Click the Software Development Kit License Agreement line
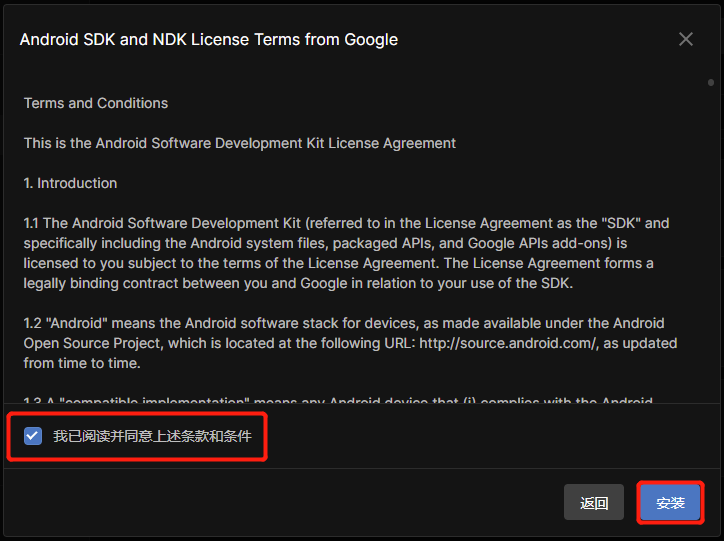The height and width of the screenshot is (541, 724). [x=240, y=143]
